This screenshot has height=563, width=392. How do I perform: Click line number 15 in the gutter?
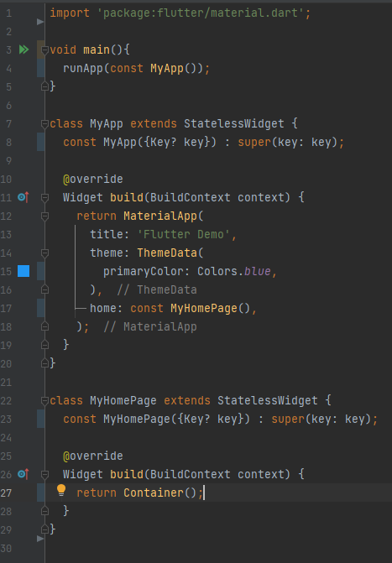point(6,272)
